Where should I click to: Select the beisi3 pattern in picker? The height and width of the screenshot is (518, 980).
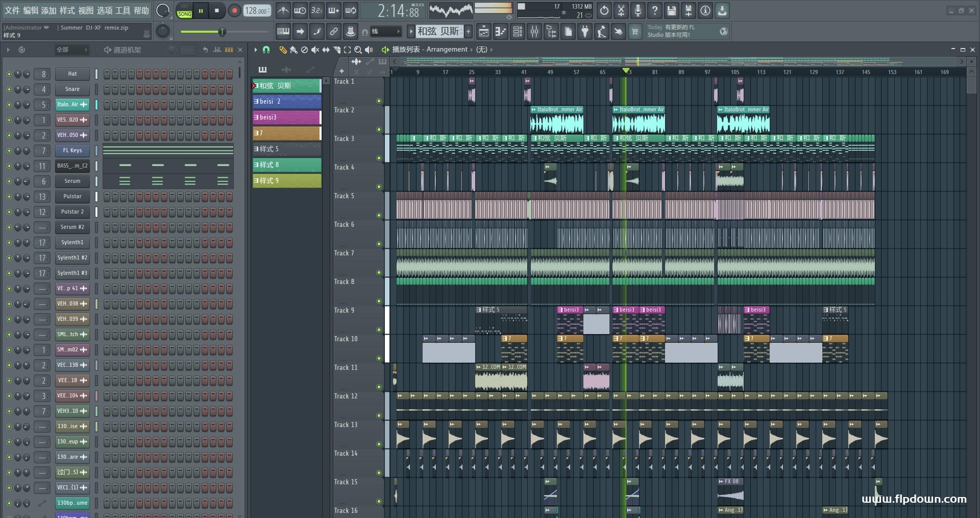tap(286, 117)
